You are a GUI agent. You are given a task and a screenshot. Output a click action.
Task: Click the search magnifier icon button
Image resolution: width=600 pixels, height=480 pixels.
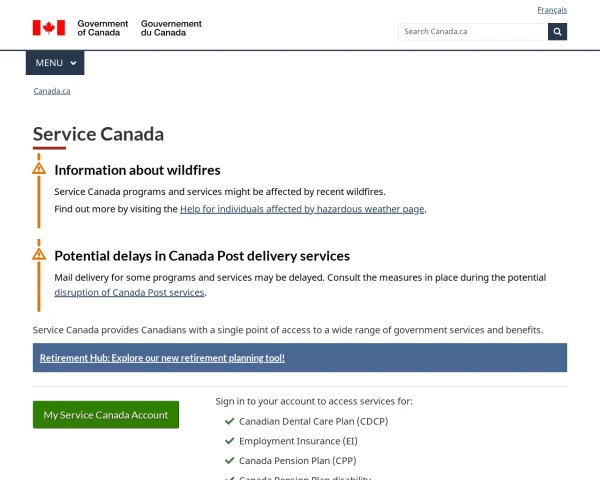[x=557, y=31]
